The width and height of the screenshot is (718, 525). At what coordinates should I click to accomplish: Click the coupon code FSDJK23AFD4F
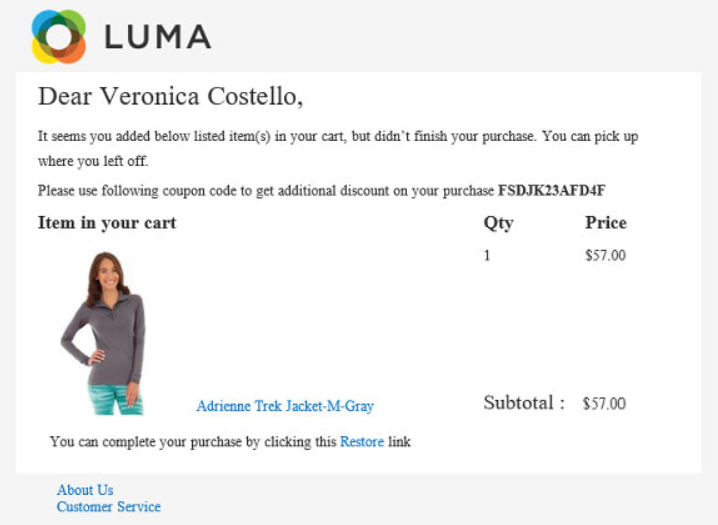coord(552,190)
